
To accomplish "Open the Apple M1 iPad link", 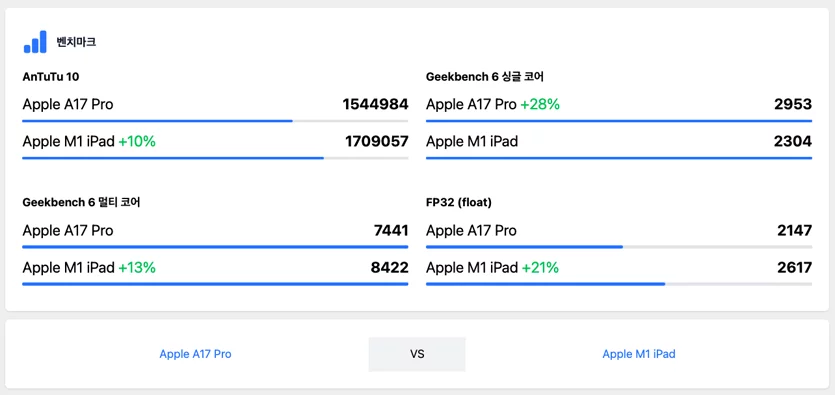I will tap(639, 354).
